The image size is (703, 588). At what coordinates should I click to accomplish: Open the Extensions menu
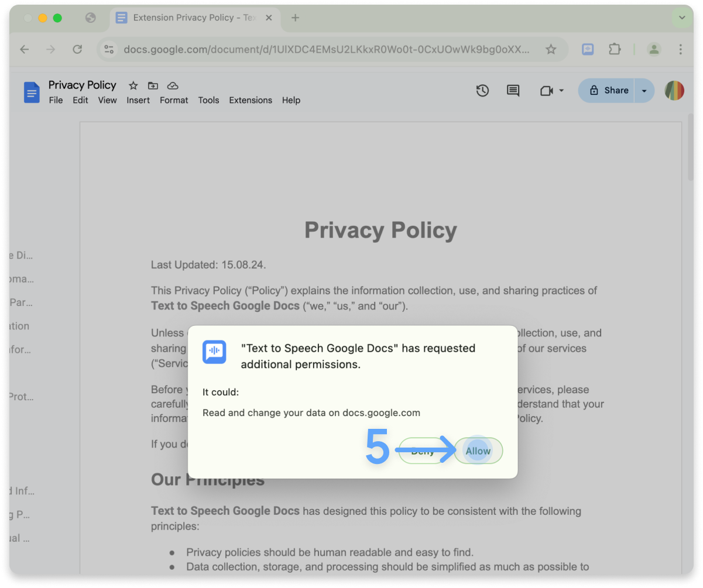pyautogui.click(x=251, y=100)
